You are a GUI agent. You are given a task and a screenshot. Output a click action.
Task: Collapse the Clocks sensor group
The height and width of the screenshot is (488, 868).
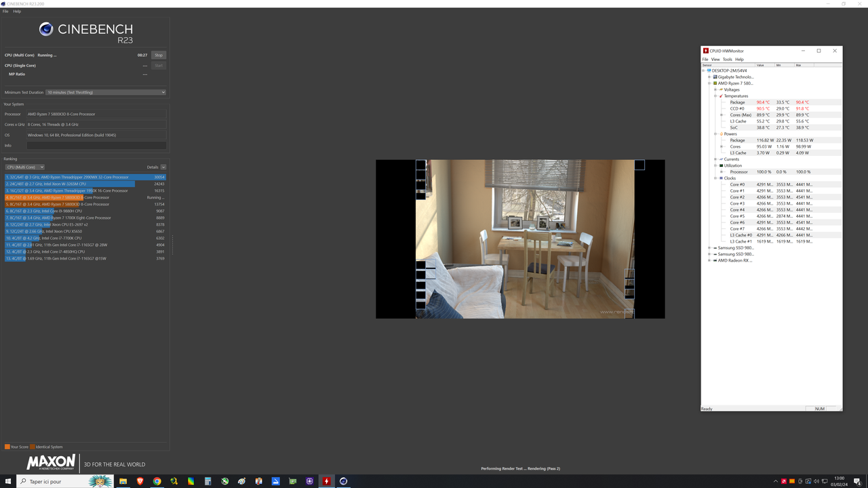pyautogui.click(x=715, y=178)
